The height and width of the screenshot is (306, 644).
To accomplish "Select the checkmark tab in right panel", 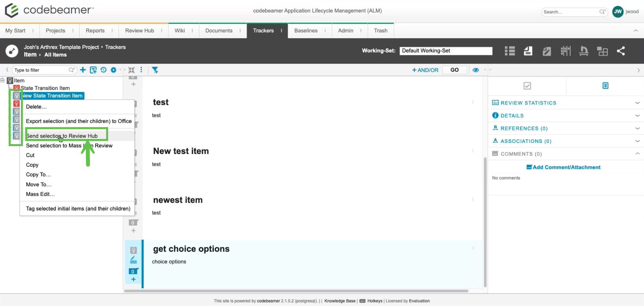I will click(x=527, y=86).
